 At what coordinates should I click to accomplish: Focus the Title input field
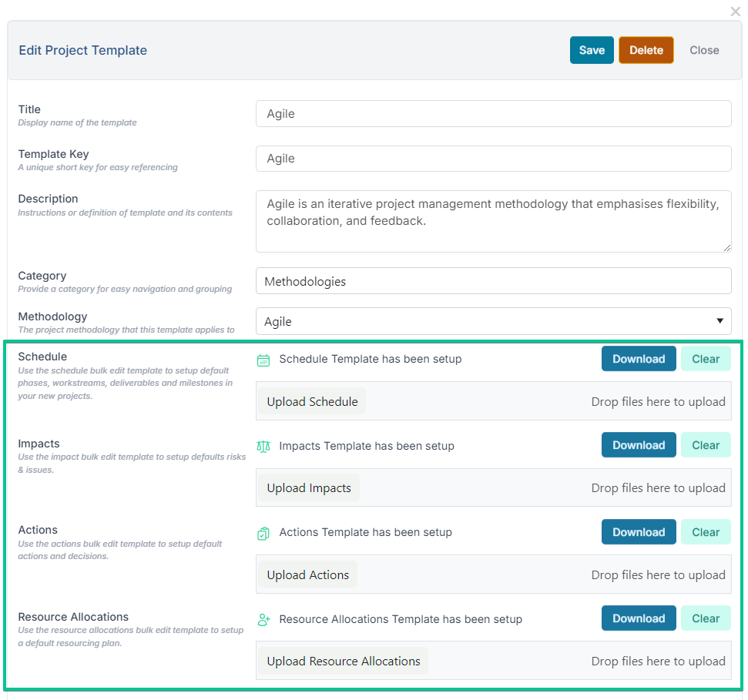[x=493, y=113]
